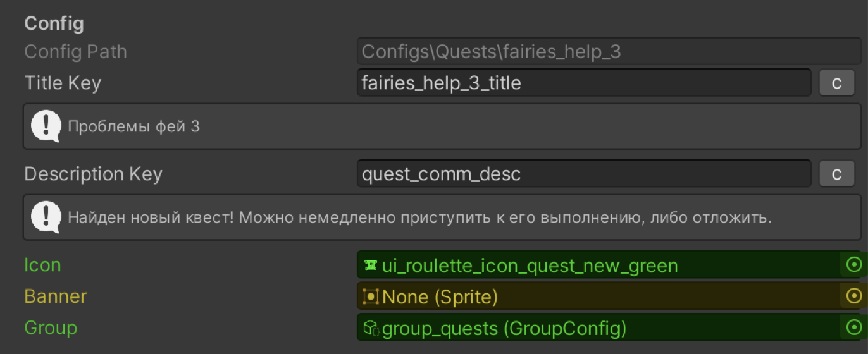Click the sprite icon beside ui_roulette_icon_quest_new_green

[371, 265]
